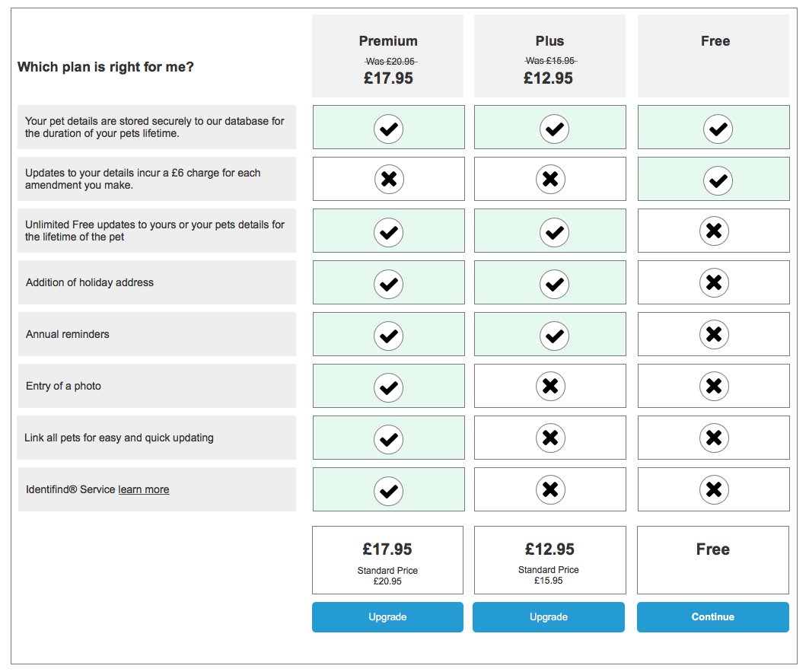The image size is (809, 672).
Task: Upgrade to the Premium plan
Action: [387, 616]
